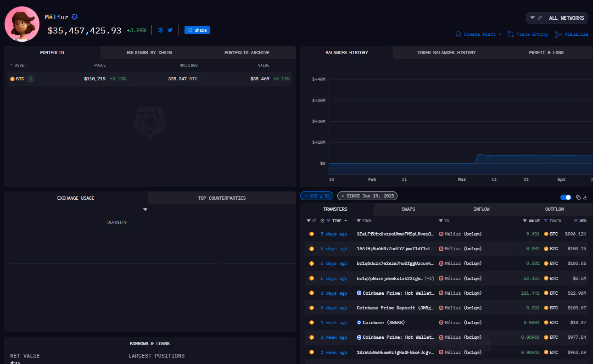Open the filter icon left of the link icon
This screenshot has height=364, width=593.
(308, 221)
